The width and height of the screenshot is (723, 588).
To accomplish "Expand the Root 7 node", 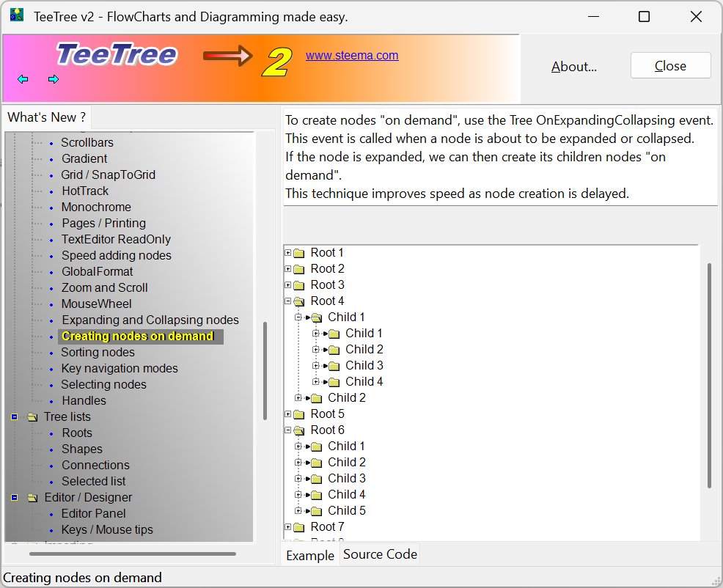I will 287,527.
